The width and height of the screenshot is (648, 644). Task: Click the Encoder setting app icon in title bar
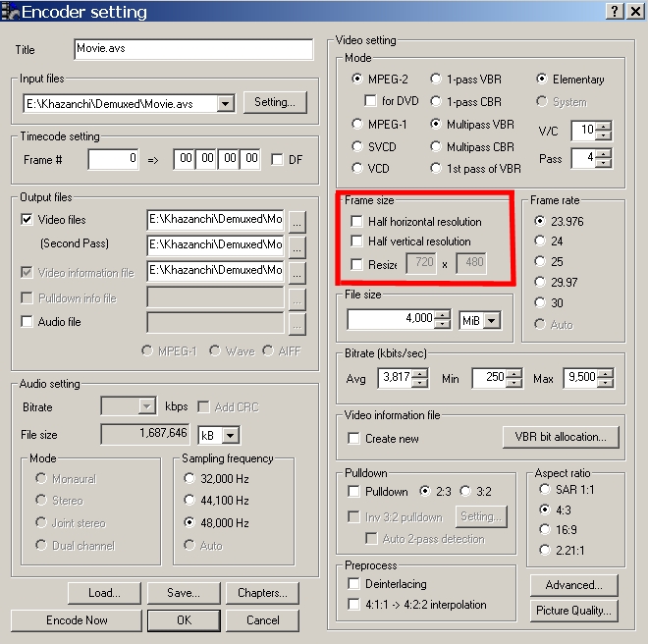10,12
